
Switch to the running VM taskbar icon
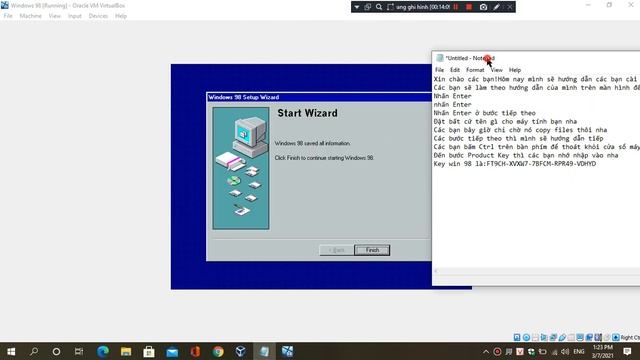pyautogui.click(x=287, y=351)
